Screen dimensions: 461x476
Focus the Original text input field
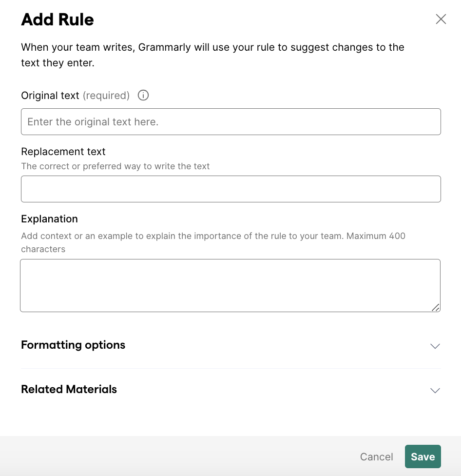tap(230, 122)
